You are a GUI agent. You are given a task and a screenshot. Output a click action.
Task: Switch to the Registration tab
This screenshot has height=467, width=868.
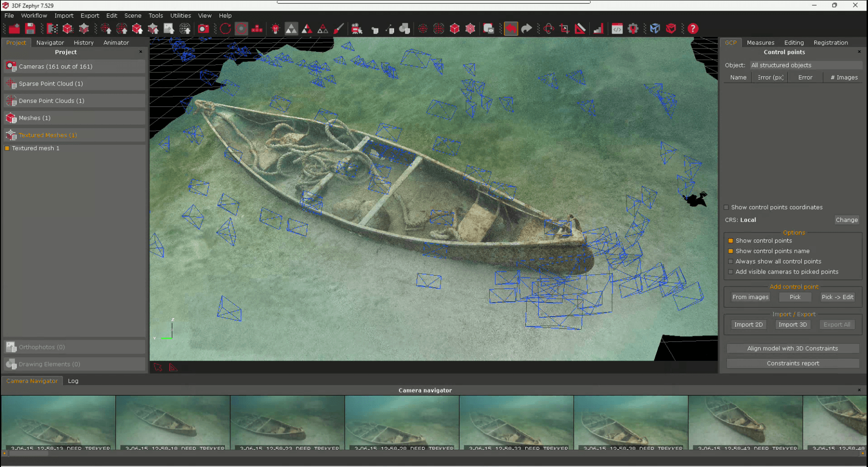pyautogui.click(x=831, y=42)
